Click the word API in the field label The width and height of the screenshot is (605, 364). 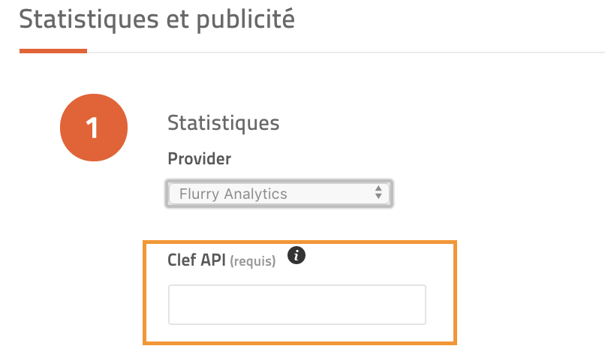[x=213, y=260]
